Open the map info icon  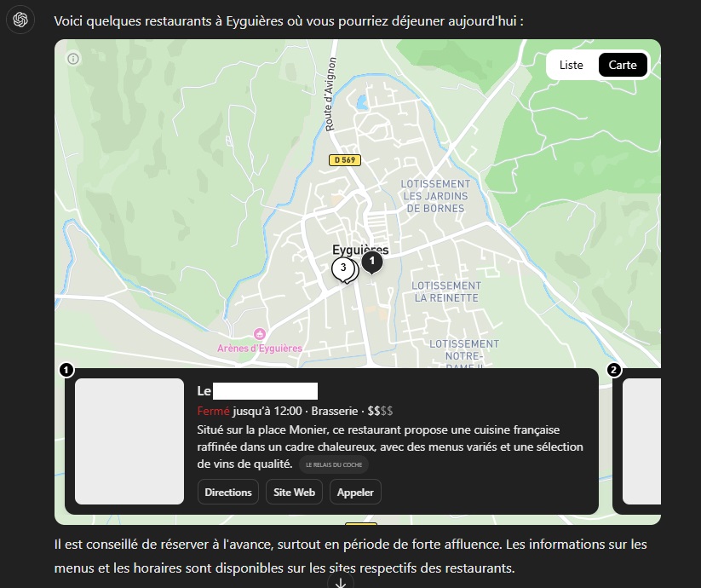click(73, 59)
